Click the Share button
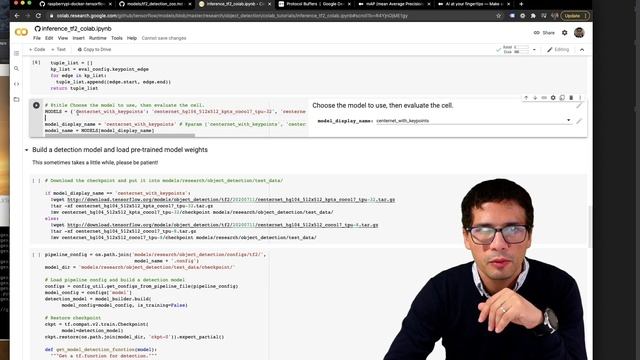 (x=544, y=33)
